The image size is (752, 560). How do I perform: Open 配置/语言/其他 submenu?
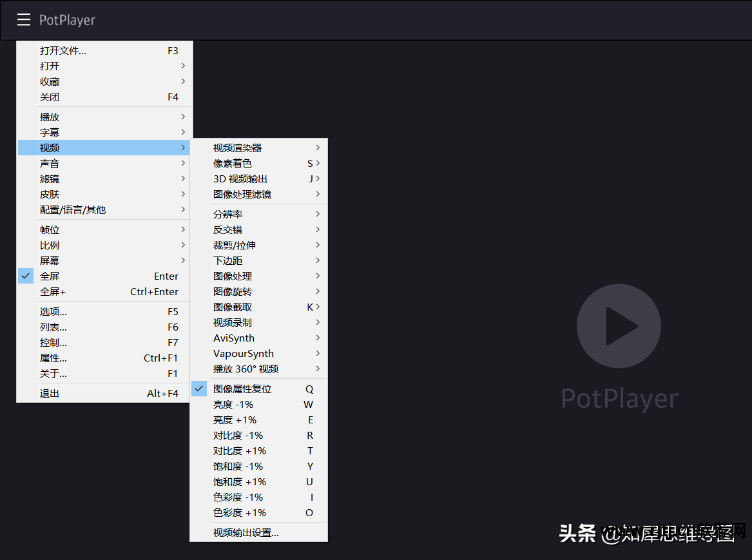tap(104, 209)
